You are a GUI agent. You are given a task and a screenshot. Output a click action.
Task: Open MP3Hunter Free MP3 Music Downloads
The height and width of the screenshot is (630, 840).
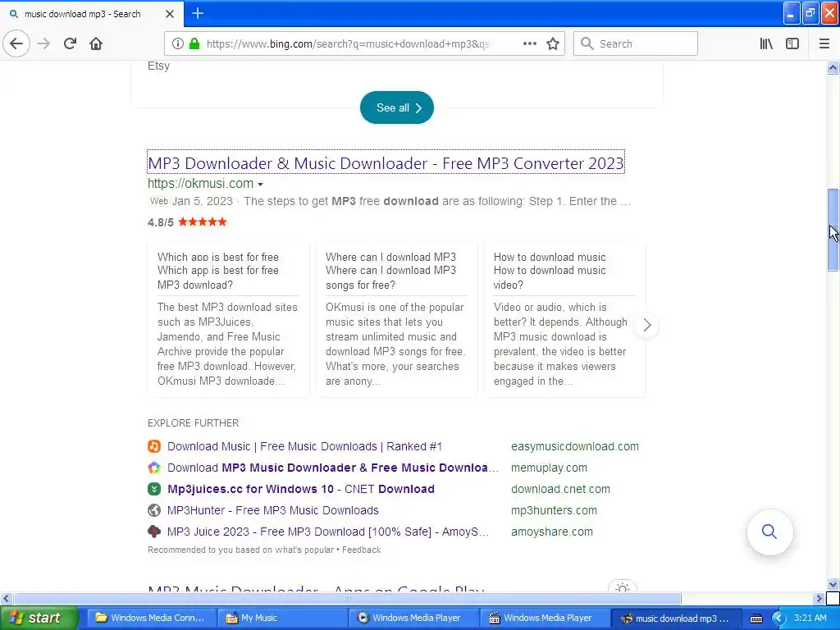(x=272, y=510)
